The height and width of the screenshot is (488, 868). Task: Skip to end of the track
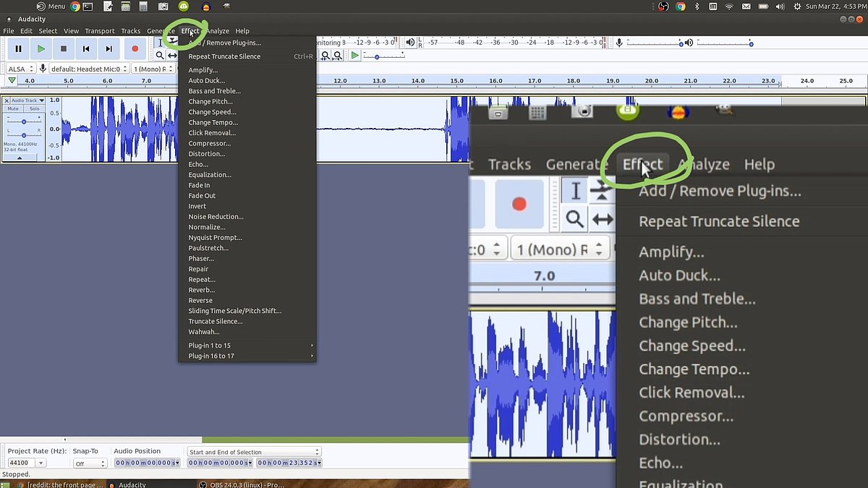tap(109, 48)
